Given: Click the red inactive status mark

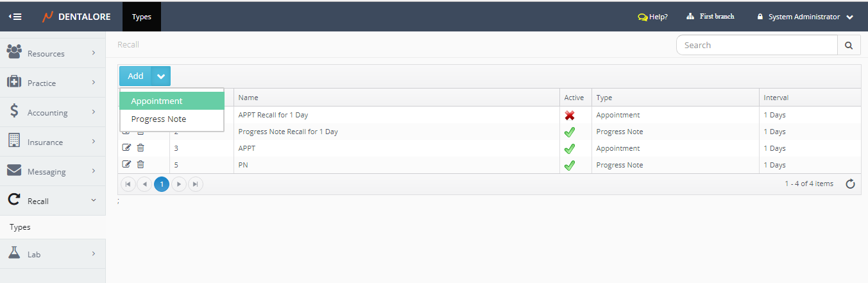Looking at the screenshot, I should pyautogui.click(x=569, y=116).
